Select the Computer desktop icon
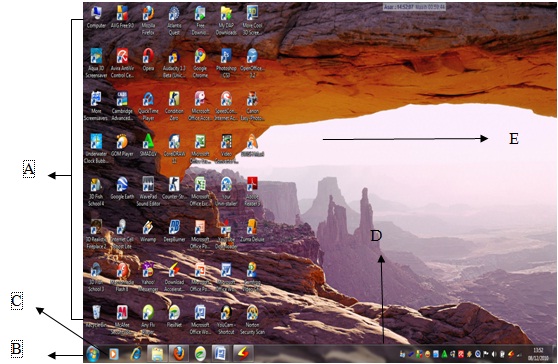 point(96,17)
